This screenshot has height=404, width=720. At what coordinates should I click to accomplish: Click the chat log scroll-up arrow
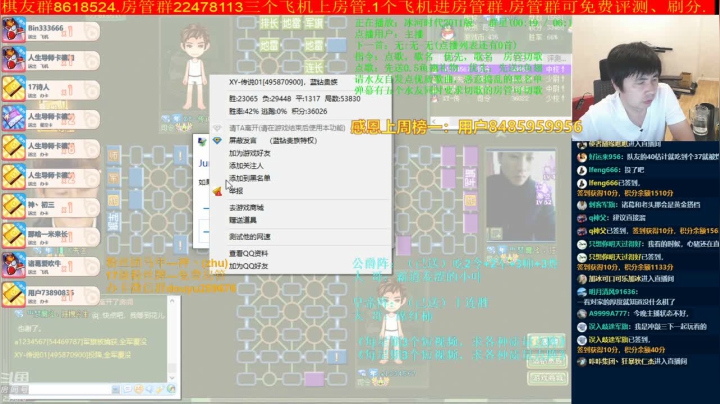point(172,301)
